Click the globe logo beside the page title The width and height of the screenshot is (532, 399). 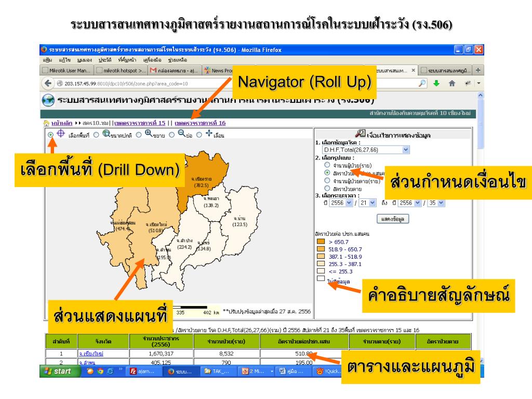pyautogui.click(x=48, y=100)
